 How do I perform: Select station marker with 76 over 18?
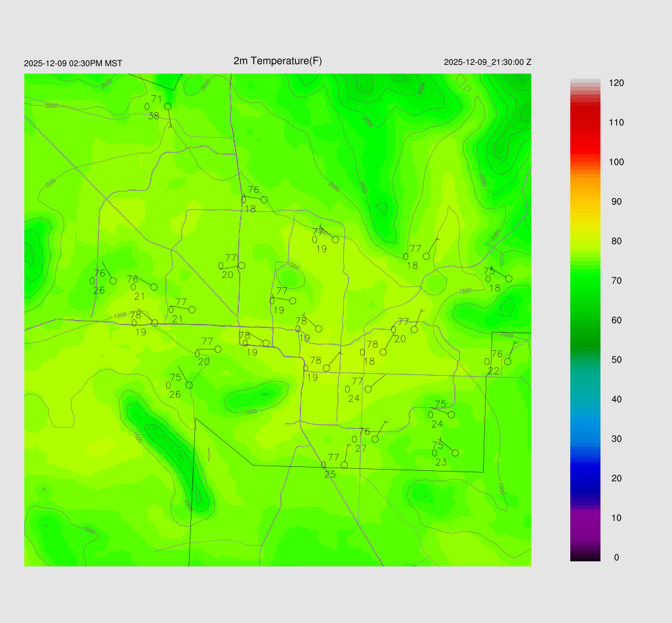tap(264, 199)
